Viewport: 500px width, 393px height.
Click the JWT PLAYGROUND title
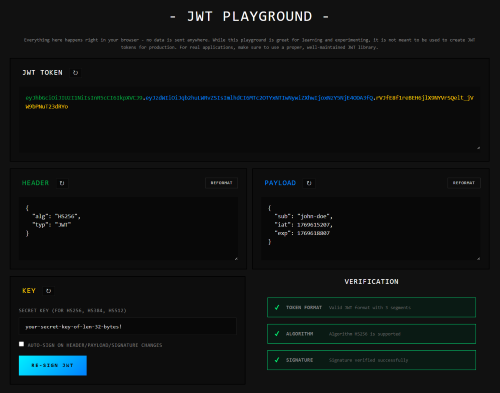pos(250,16)
